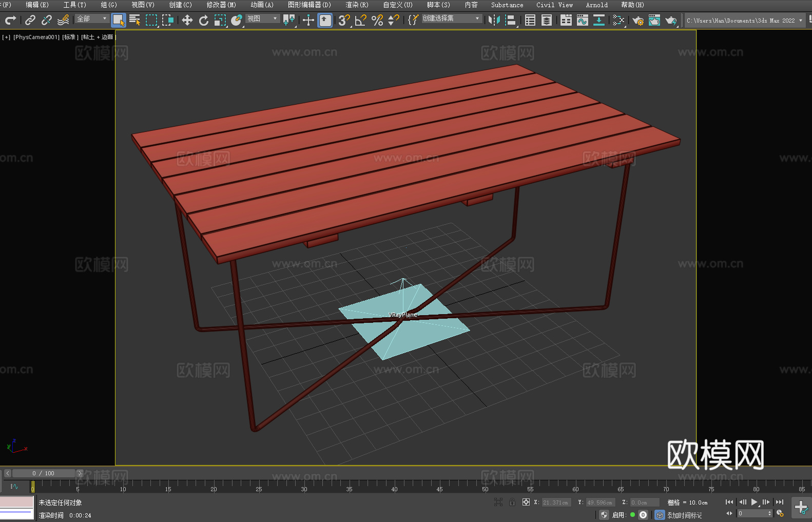812x522 pixels.
Task: Click the Render Production teapot icon
Action: (671, 20)
